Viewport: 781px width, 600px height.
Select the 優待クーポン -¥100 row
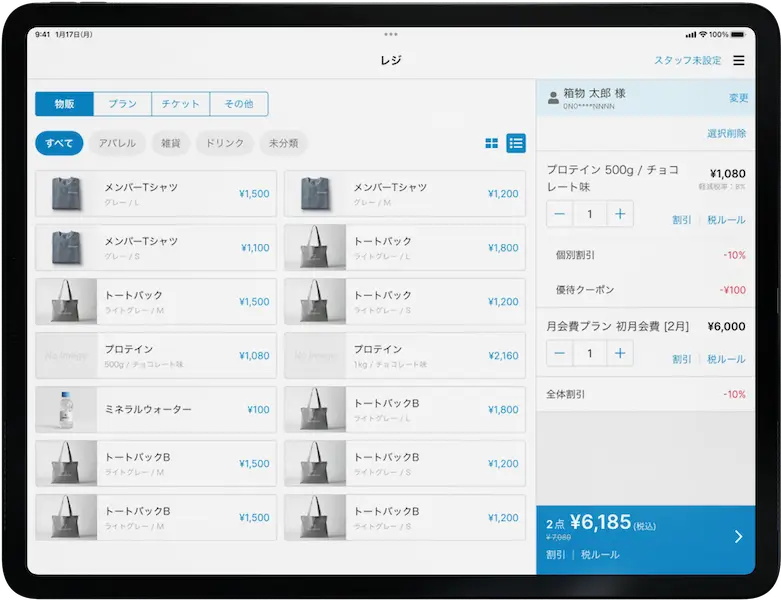[646, 290]
